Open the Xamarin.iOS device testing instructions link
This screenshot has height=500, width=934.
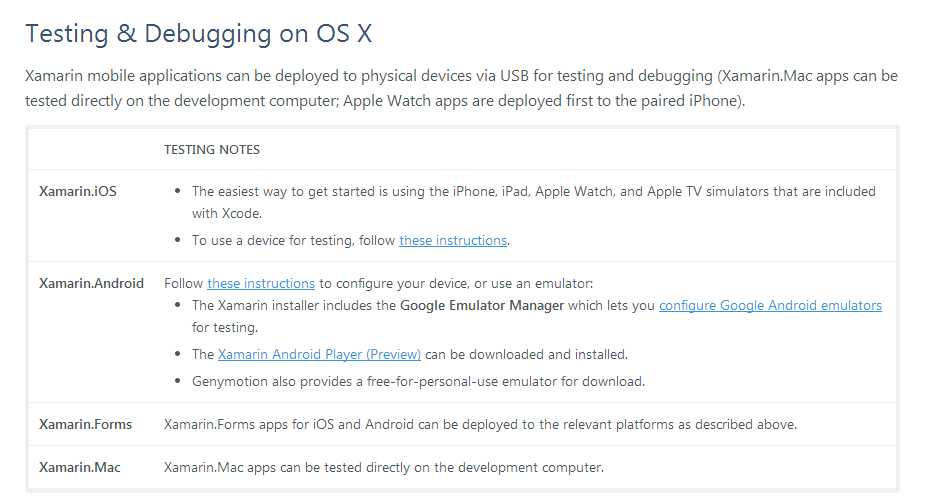pyautogui.click(x=453, y=240)
